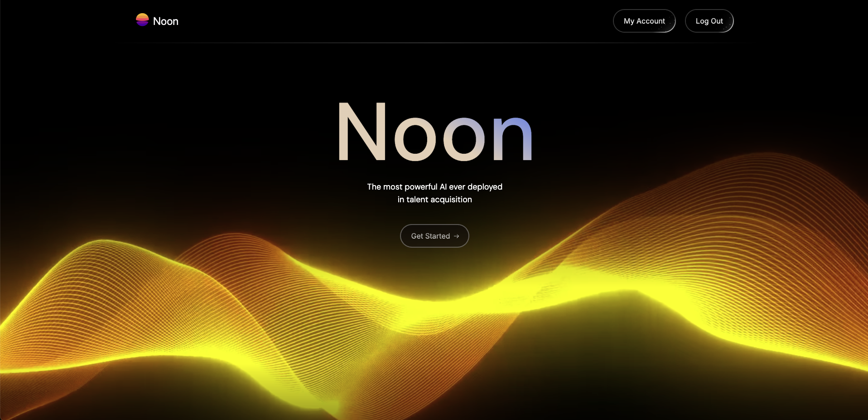Image resolution: width=868 pixels, height=420 pixels.
Task: Click the thin divider line below the header
Action: click(x=434, y=43)
